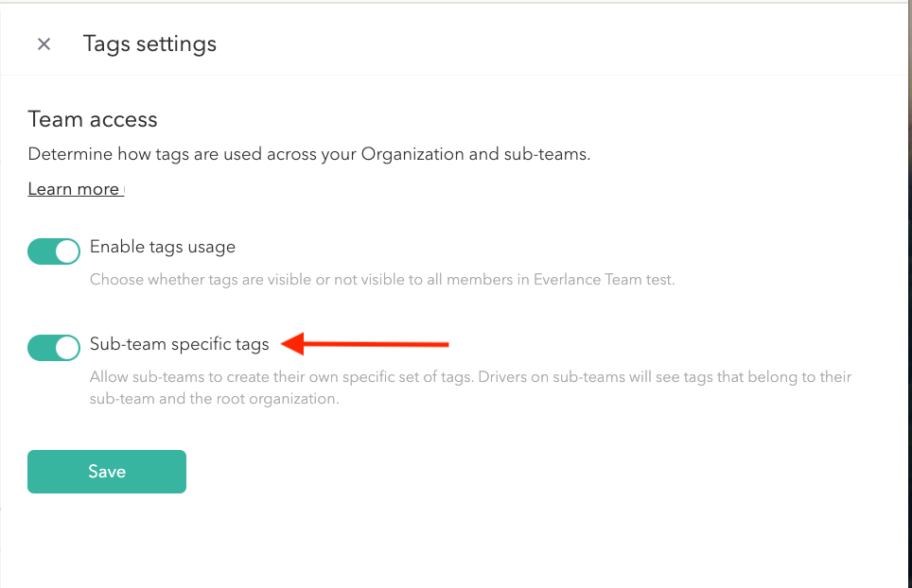Open the Learn more link

[74, 189]
